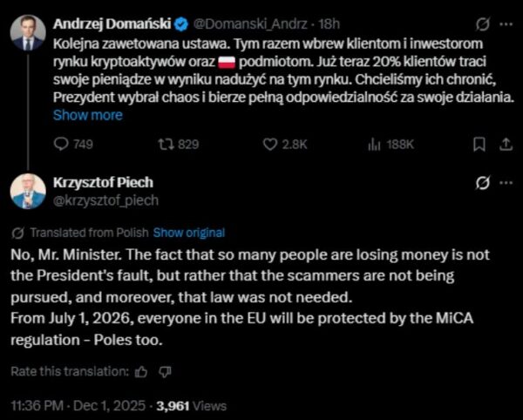Click 'Show original' to view the Polish text

(x=189, y=234)
